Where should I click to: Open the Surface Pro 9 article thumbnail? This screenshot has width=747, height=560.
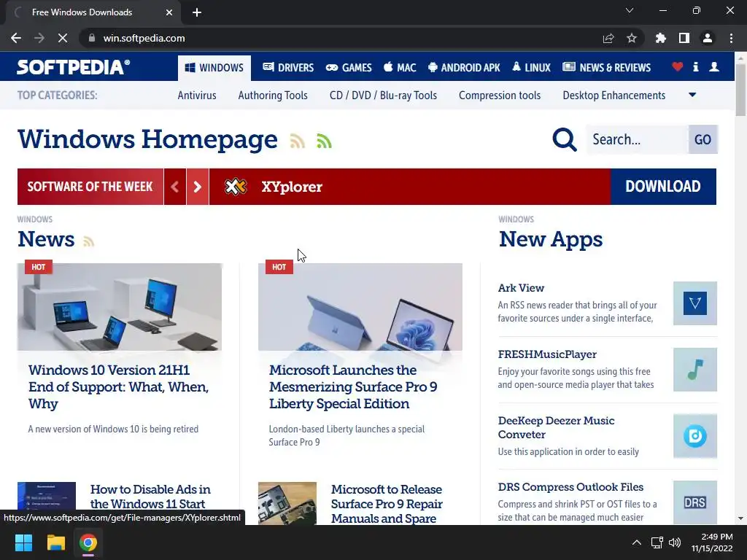[x=360, y=307]
